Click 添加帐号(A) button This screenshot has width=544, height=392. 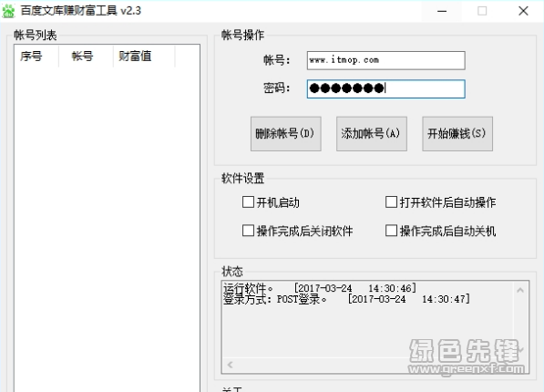pos(371,134)
